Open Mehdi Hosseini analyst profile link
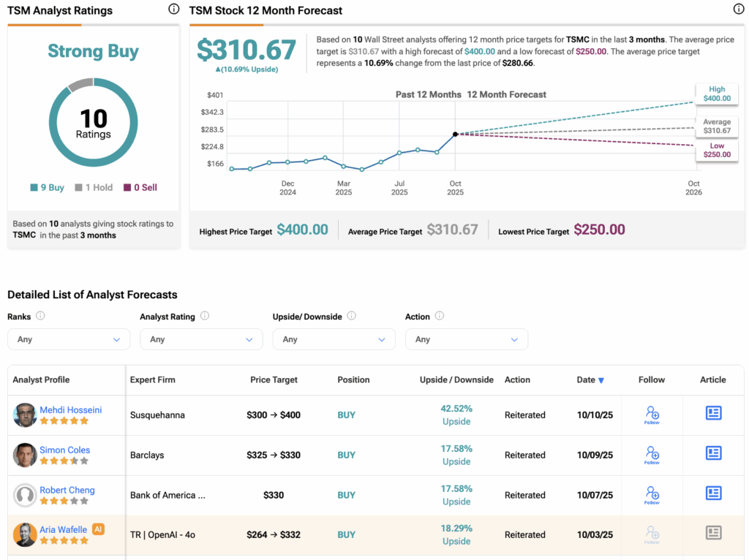The image size is (749, 560). point(70,410)
